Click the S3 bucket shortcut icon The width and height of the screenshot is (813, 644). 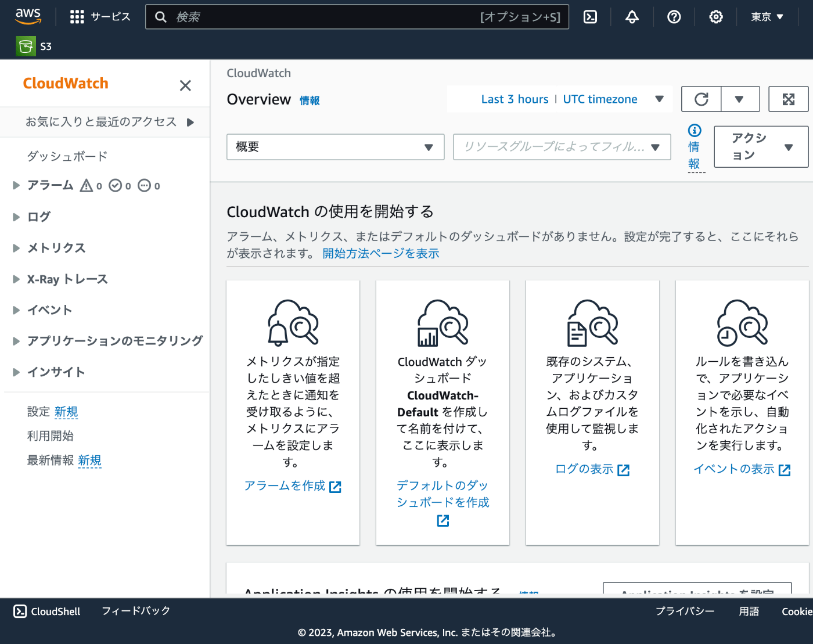pyautogui.click(x=26, y=46)
